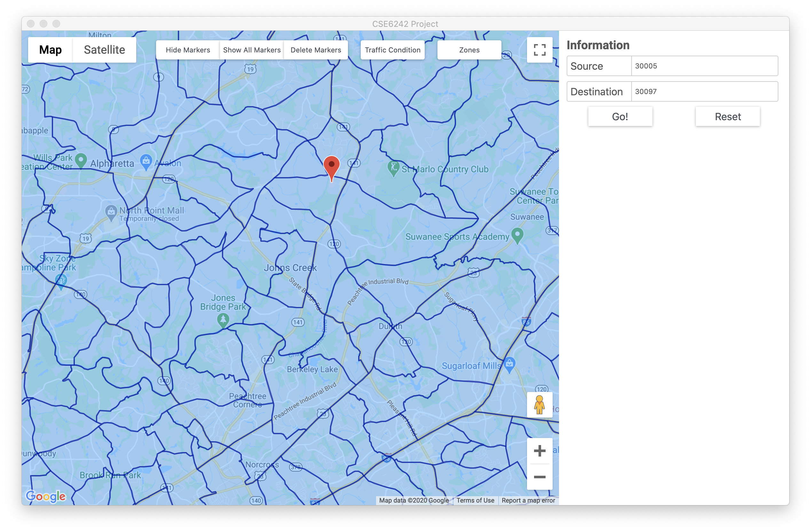Hide Markers on the map
The image size is (811, 532).
click(188, 50)
